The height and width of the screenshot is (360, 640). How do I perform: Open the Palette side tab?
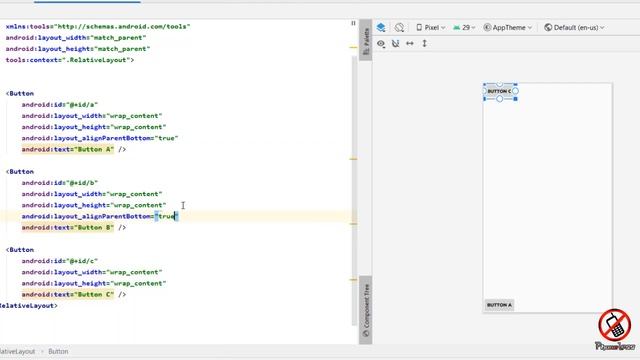[x=366, y=41]
